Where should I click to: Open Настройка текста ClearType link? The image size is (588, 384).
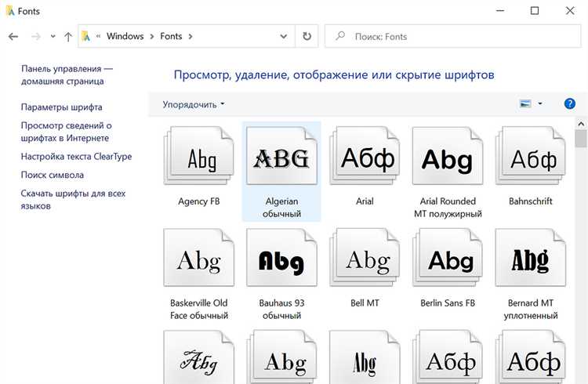pos(76,157)
